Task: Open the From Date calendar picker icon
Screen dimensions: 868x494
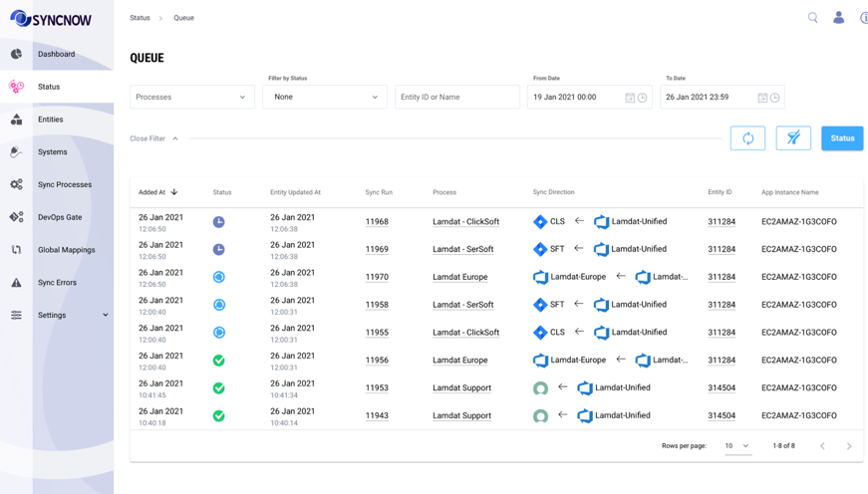Action: click(630, 98)
